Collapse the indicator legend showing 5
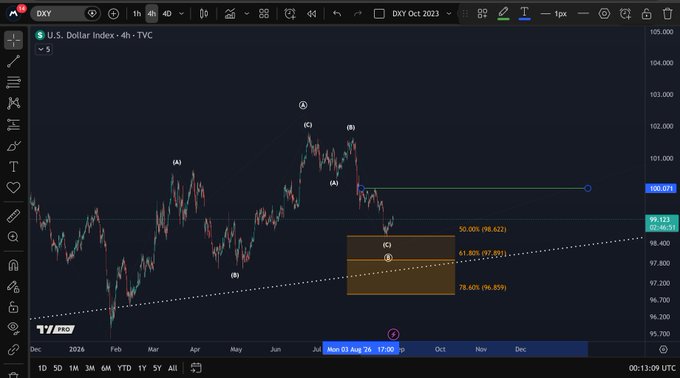Screen dimensions: 680x378 (44, 49)
